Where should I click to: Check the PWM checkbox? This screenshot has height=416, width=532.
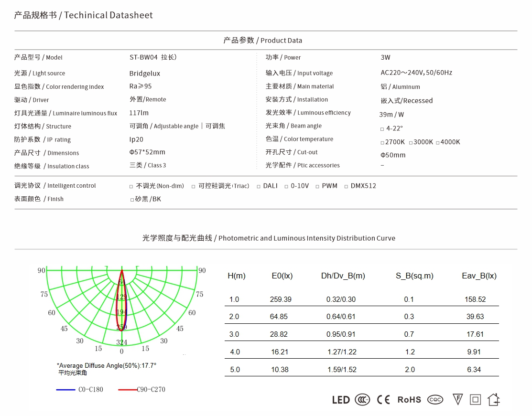click(317, 186)
